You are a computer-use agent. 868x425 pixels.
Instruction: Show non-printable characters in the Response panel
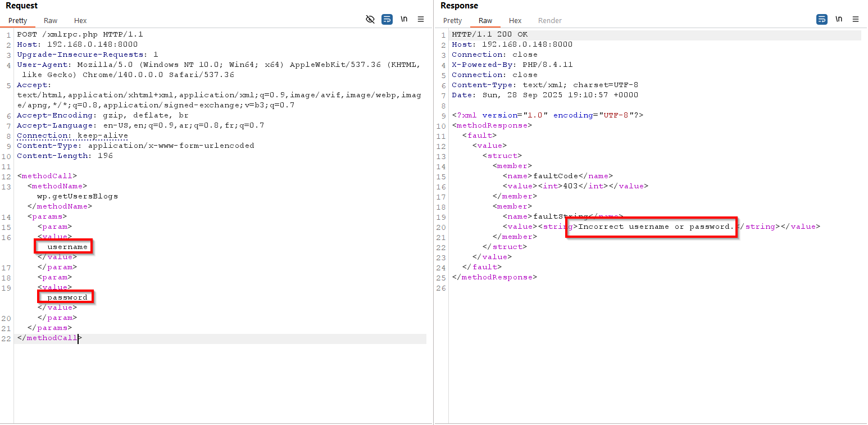[839, 19]
